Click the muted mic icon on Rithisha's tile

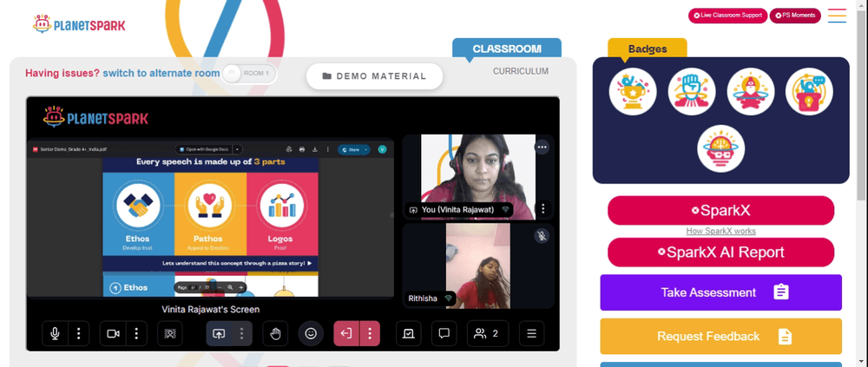click(542, 236)
